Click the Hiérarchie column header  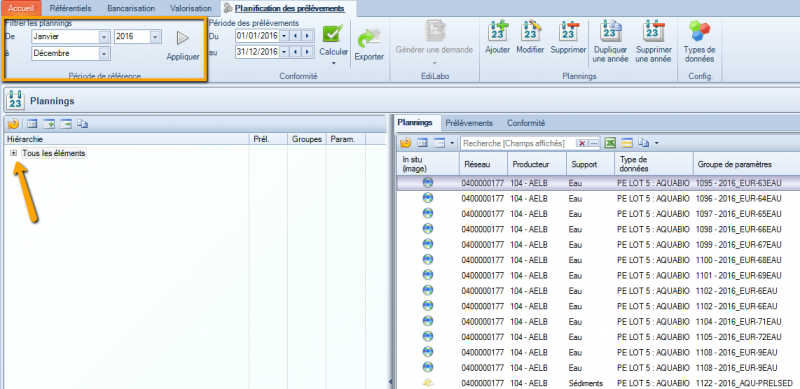(127, 139)
